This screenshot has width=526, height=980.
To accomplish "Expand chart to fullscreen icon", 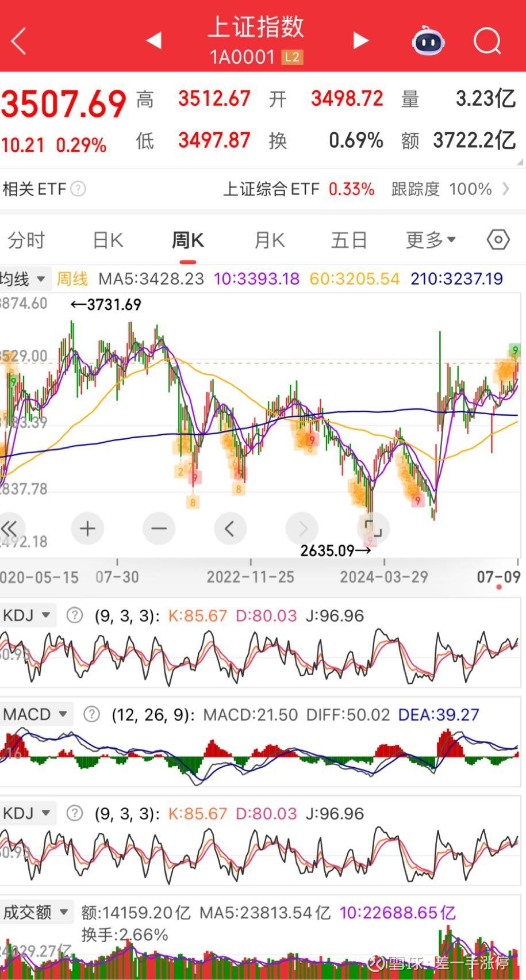I will point(373,528).
